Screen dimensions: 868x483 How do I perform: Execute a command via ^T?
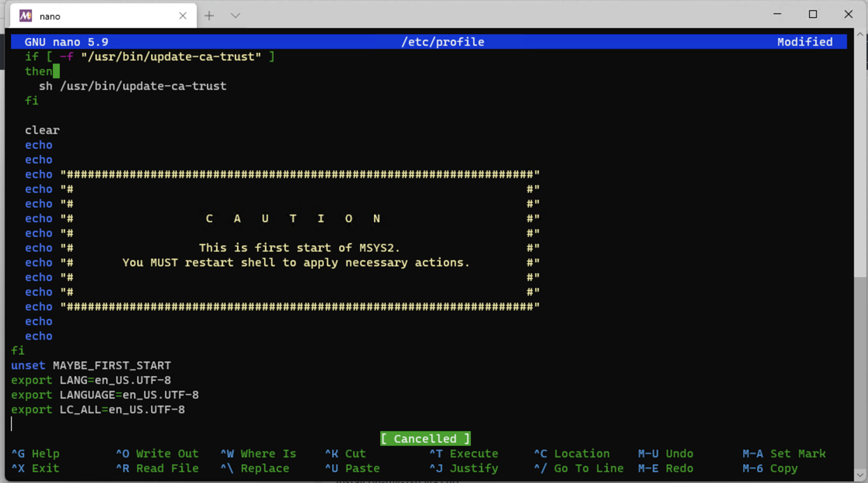(x=463, y=453)
